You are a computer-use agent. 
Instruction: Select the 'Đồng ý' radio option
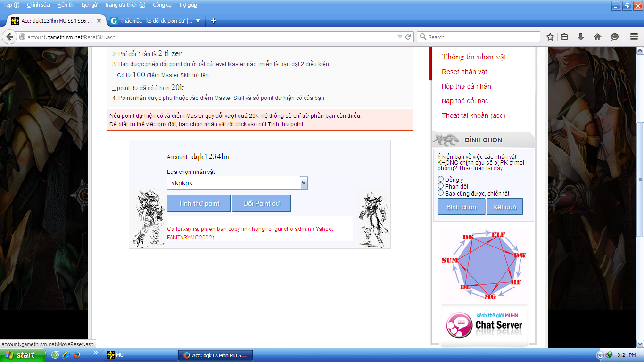[x=441, y=179]
